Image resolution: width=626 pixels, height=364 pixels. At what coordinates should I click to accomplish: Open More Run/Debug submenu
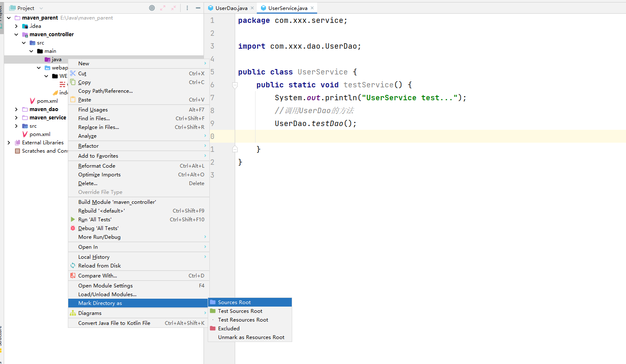(139, 237)
